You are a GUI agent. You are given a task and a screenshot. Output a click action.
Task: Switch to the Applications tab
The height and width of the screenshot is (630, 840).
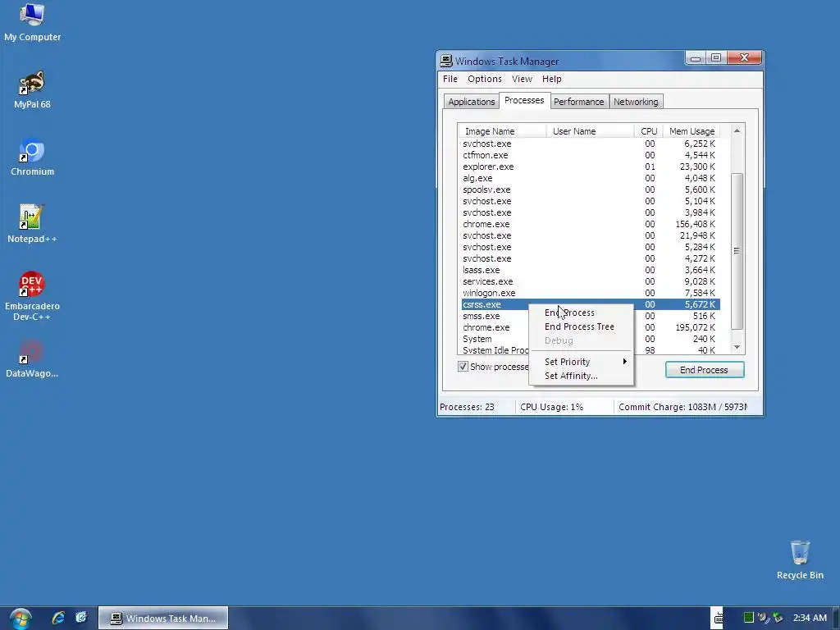pyautogui.click(x=472, y=102)
